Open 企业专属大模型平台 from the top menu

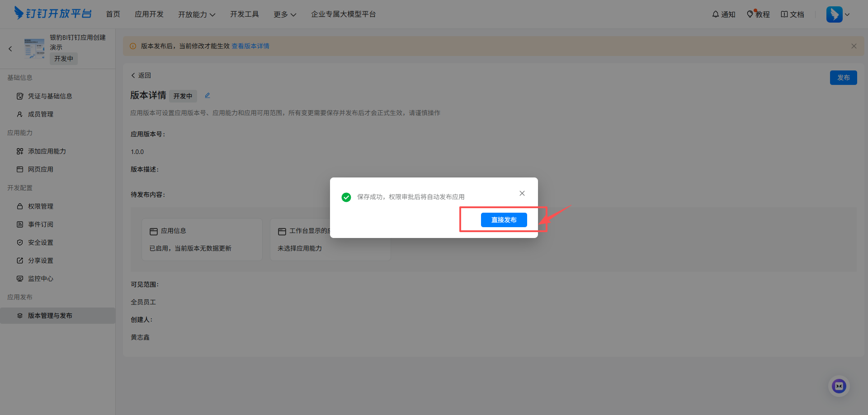tap(344, 14)
